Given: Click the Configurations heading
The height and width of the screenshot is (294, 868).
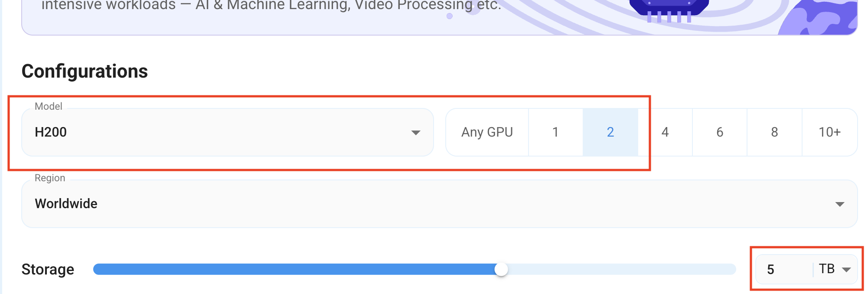Looking at the screenshot, I should (x=85, y=71).
